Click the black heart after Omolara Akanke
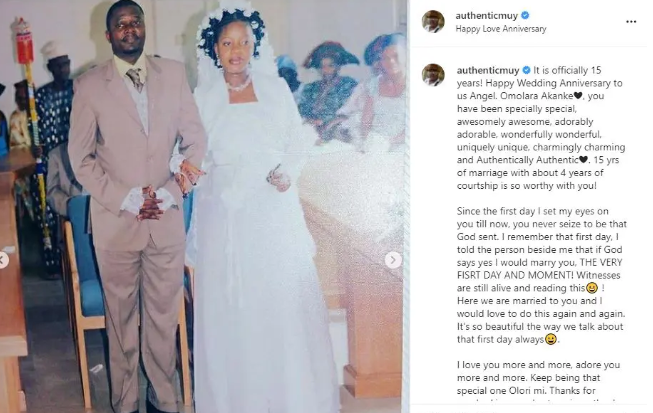Image resolution: width=653 pixels, height=413 pixels. point(578,96)
